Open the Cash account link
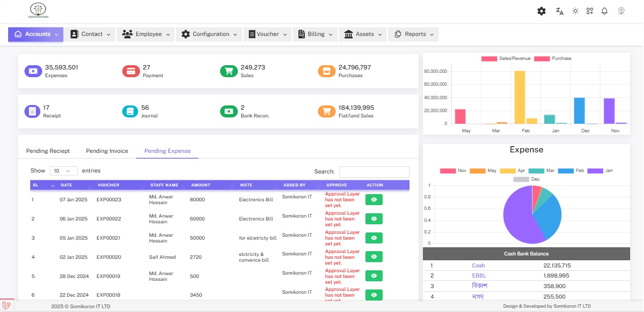Screen dimensions: 644x312 click(x=478, y=266)
